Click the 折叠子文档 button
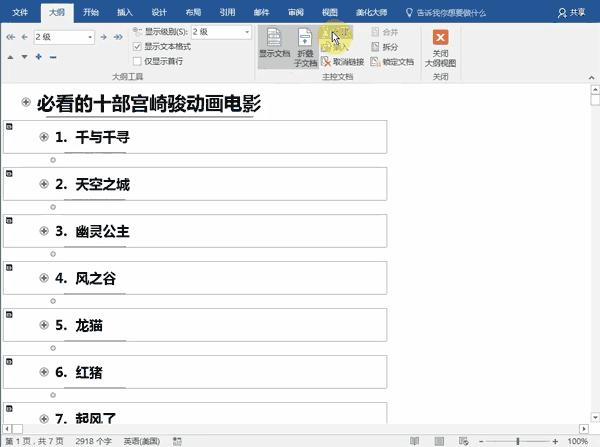This screenshot has width=600, height=447. [305, 47]
